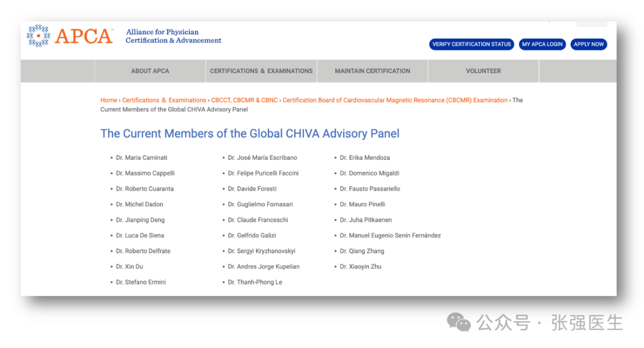Click the Verify Certification Status button
644x348 pixels.
[x=472, y=44]
